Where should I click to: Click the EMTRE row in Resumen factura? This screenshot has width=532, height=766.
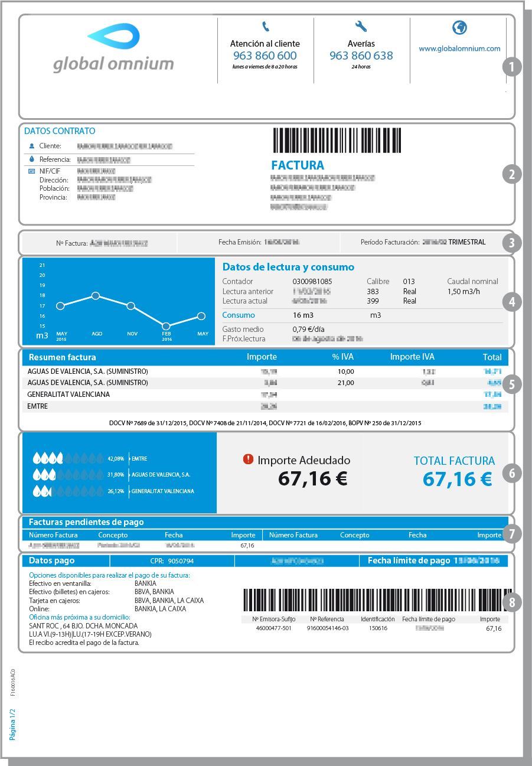click(265, 406)
